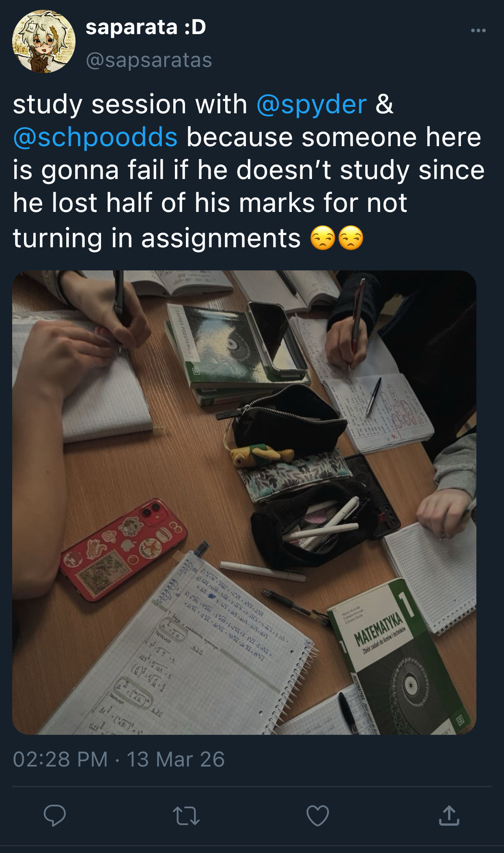Viewport: 504px width, 853px height.
Task: Open the @schpoodds mention link
Action: click(95, 137)
